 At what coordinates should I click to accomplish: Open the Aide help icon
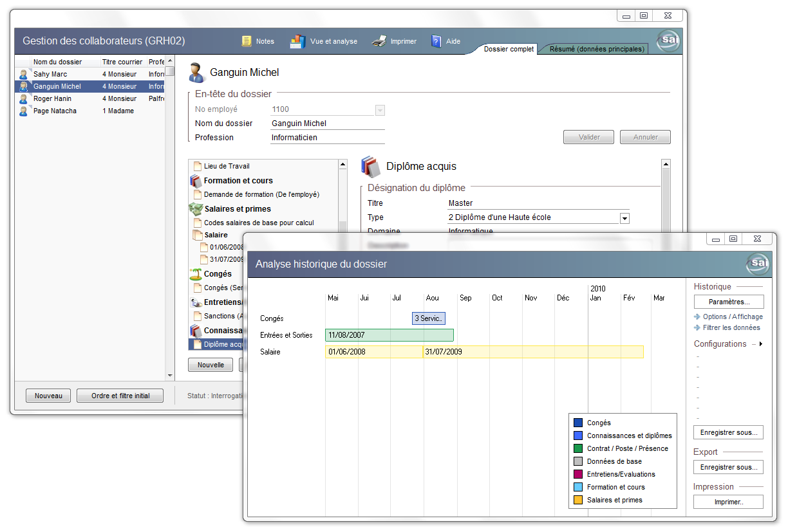(436, 41)
